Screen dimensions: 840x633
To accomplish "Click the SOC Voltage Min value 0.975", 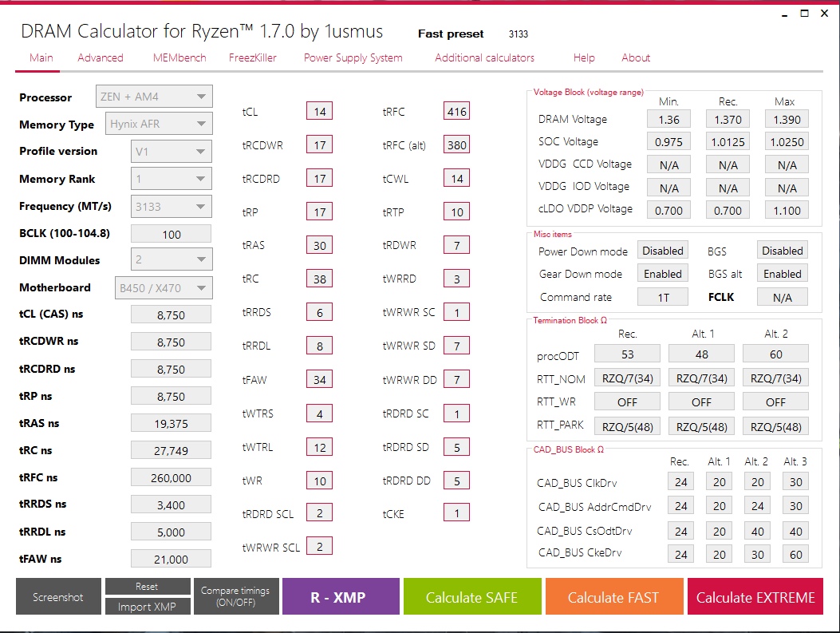I will click(x=668, y=141).
